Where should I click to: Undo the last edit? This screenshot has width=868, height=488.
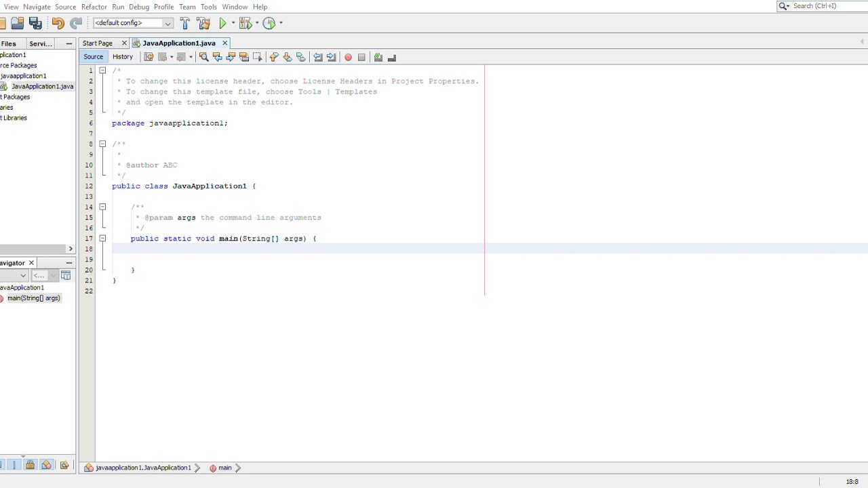[x=58, y=23]
